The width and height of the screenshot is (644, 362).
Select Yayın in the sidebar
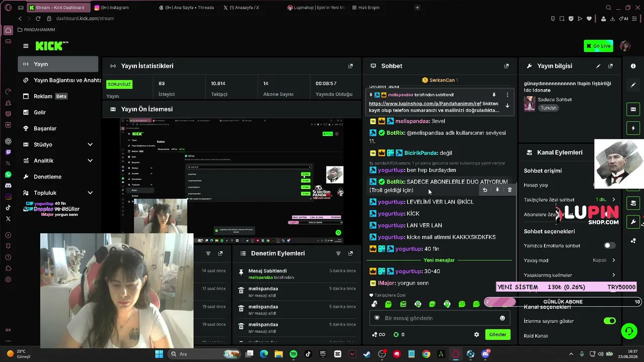point(58,64)
